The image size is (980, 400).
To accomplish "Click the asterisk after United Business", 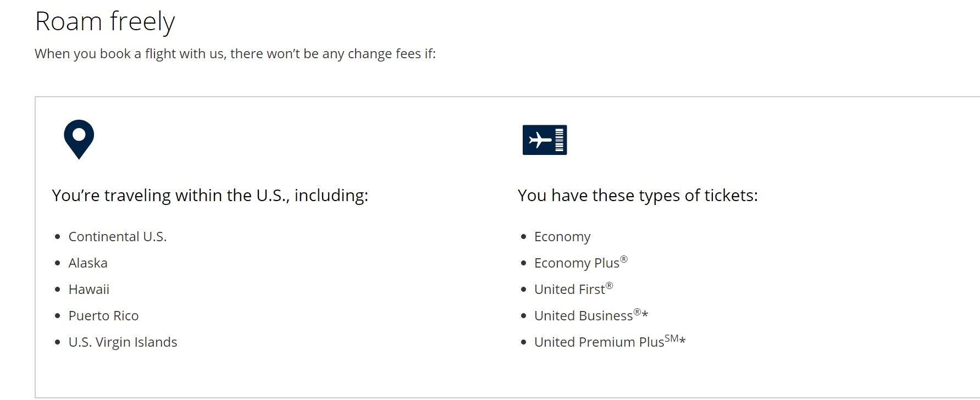I will (x=645, y=315).
